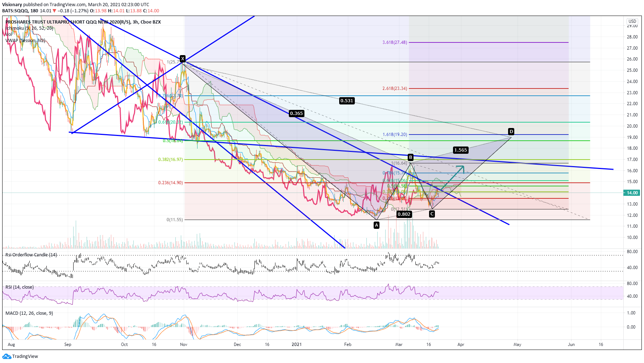Screen dimensions: 644x363
Task: Click the 14.00 current price tag
Action: [x=632, y=193]
